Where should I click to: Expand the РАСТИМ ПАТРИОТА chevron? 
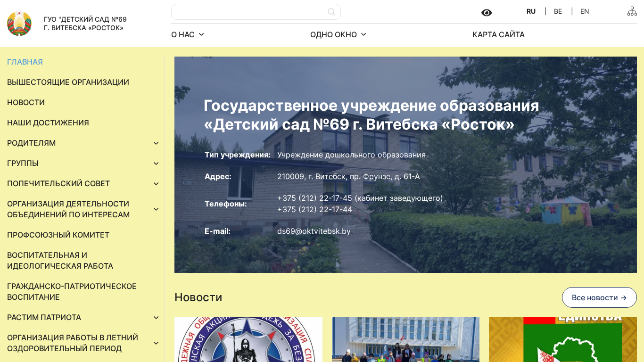(156, 318)
